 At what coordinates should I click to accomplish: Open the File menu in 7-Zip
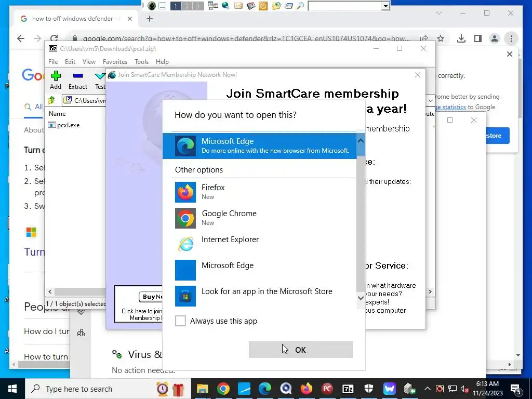coord(53,62)
